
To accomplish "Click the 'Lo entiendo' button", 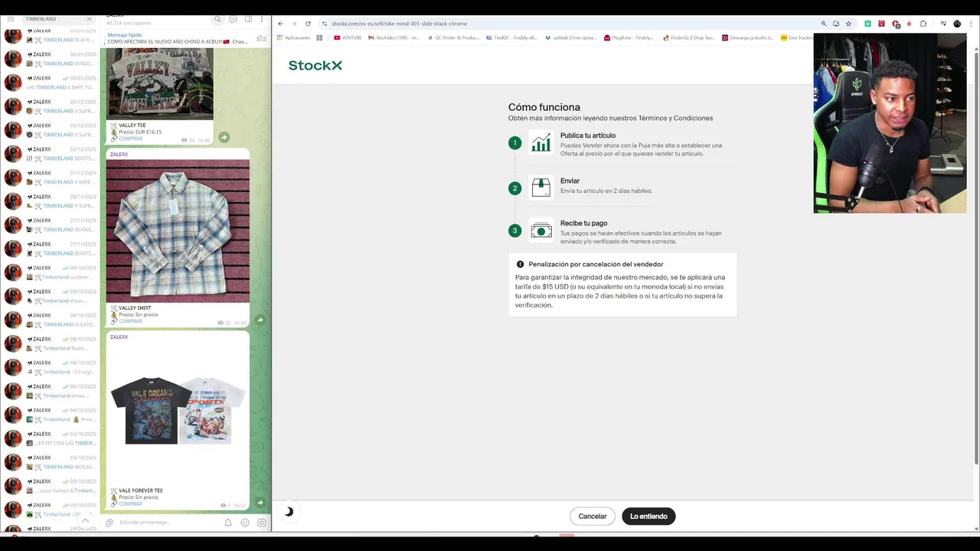I will pyautogui.click(x=648, y=517).
